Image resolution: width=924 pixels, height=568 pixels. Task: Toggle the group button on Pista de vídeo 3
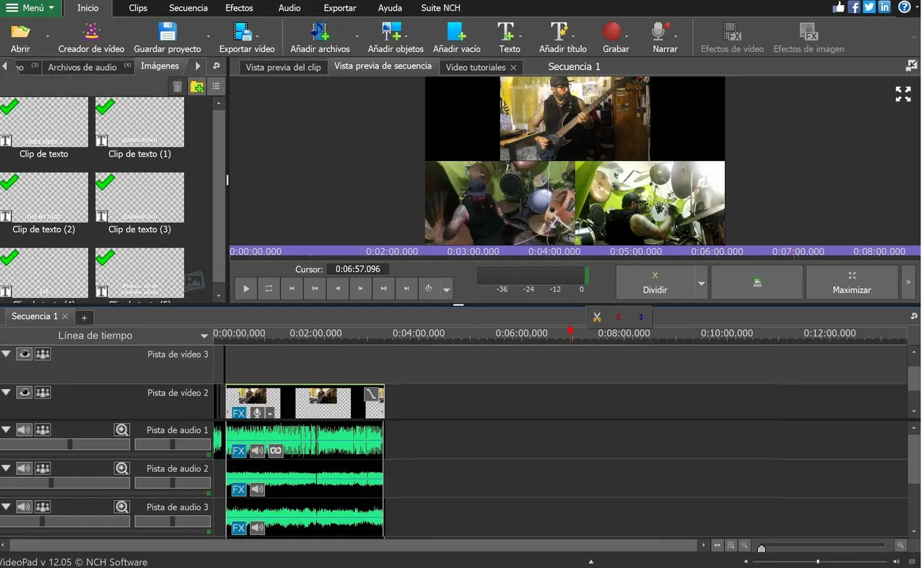coord(43,354)
